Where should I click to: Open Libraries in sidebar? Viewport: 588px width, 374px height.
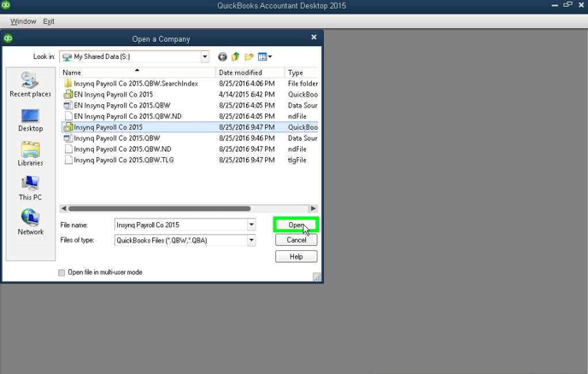click(x=31, y=154)
